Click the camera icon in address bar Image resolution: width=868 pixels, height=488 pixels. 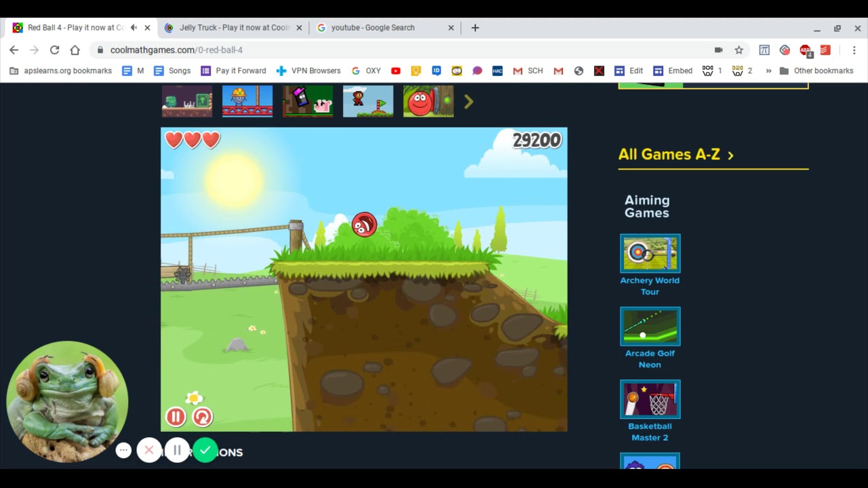[x=718, y=49]
